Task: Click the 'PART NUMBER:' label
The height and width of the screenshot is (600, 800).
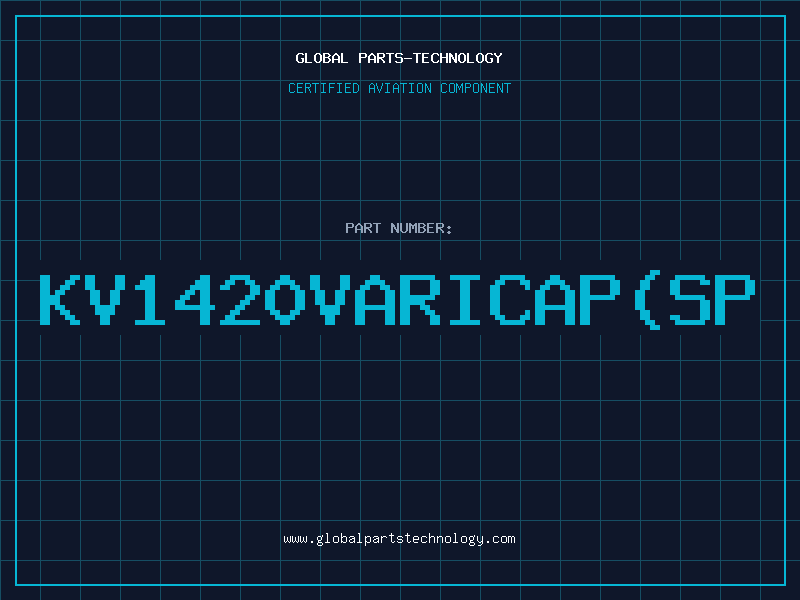Action: [x=399, y=228]
